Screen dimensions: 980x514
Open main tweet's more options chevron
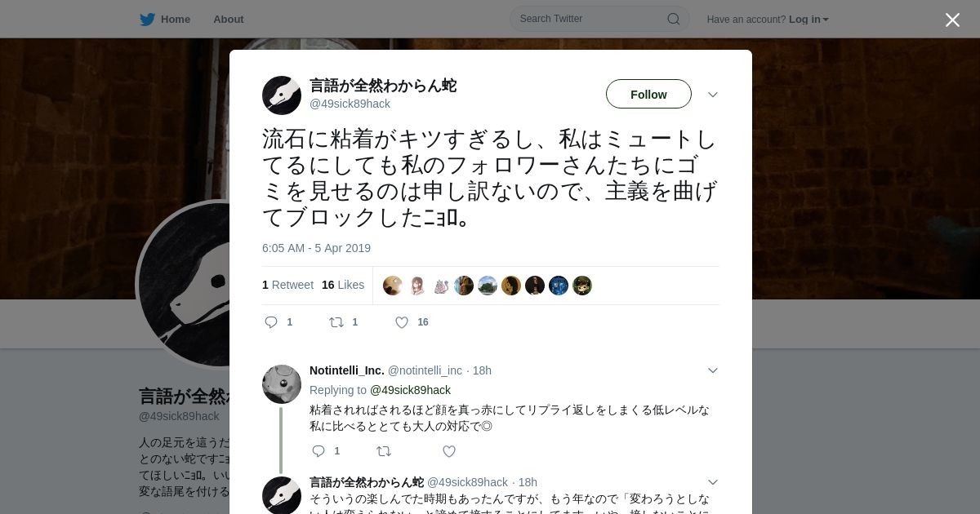point(712,95)
